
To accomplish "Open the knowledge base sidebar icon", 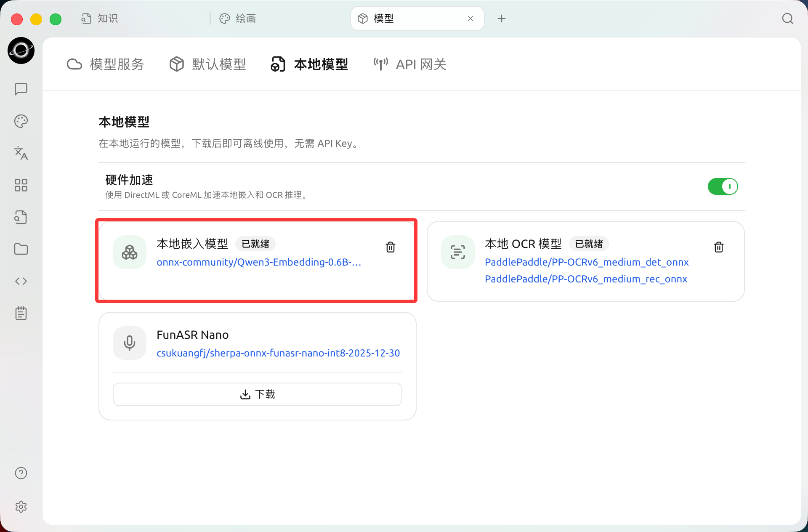I will (21, 217).
